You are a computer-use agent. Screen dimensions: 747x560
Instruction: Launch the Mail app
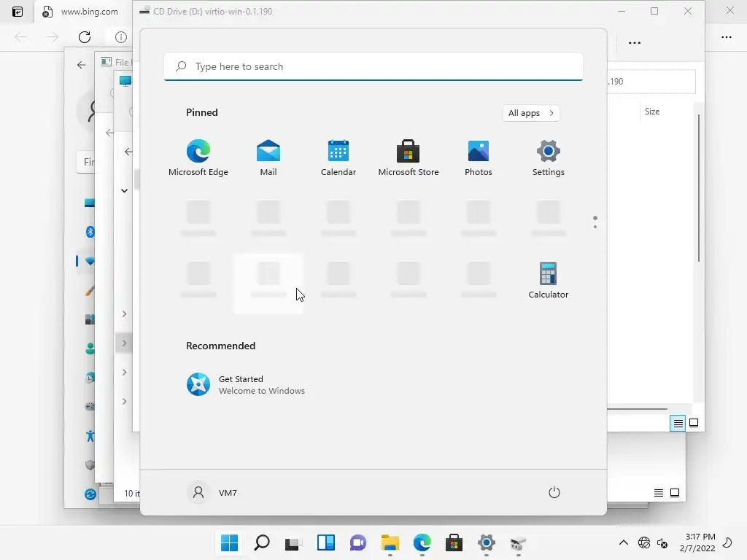pyautogui.click(x=268, y=158)
